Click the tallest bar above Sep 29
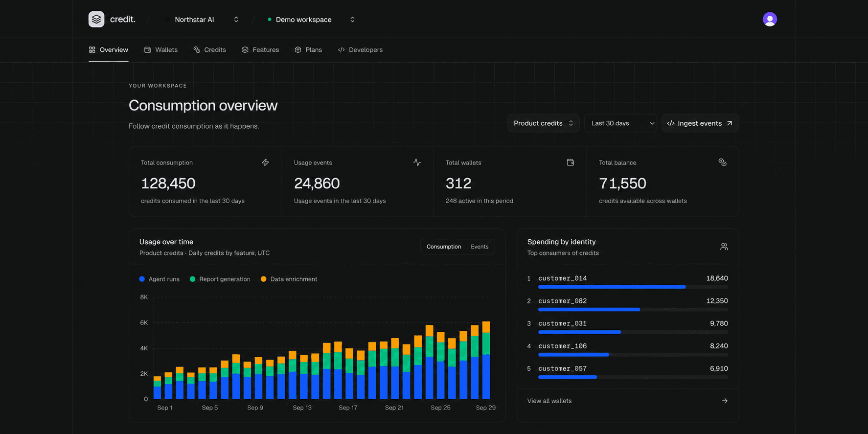 [486, 360]
